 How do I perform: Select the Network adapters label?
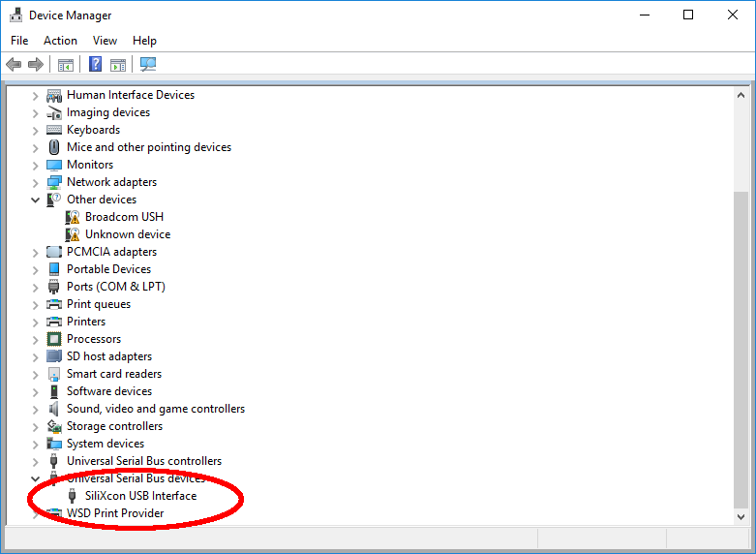(112, 182)
